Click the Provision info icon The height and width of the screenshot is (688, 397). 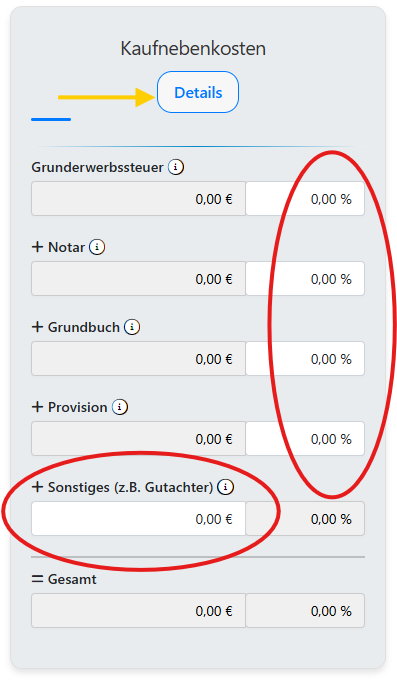[x=120, y=407]
